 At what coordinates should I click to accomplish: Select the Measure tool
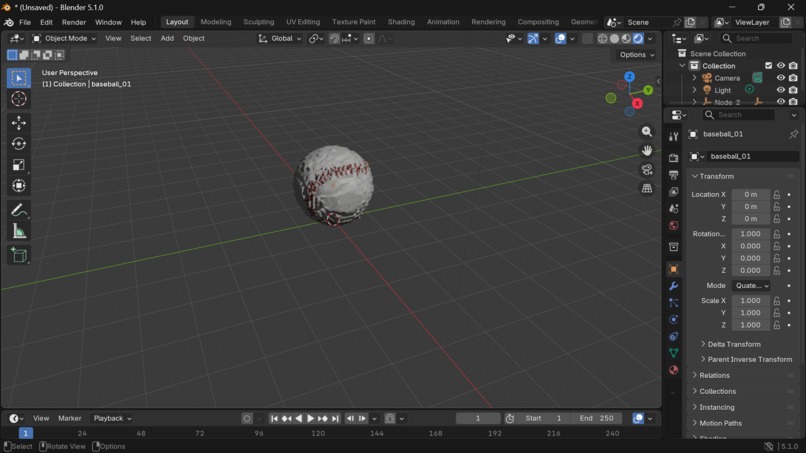(19, 231)
